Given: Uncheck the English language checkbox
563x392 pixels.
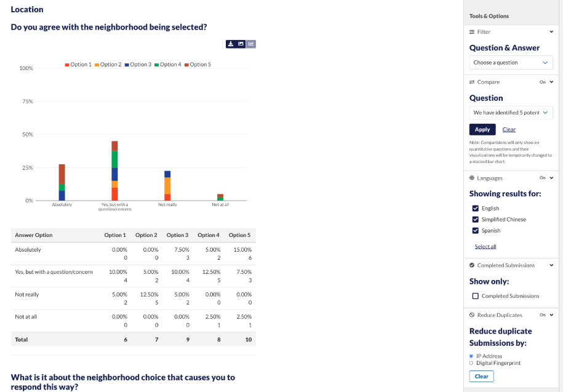Looking at the screenshot, I should point(475,209).
